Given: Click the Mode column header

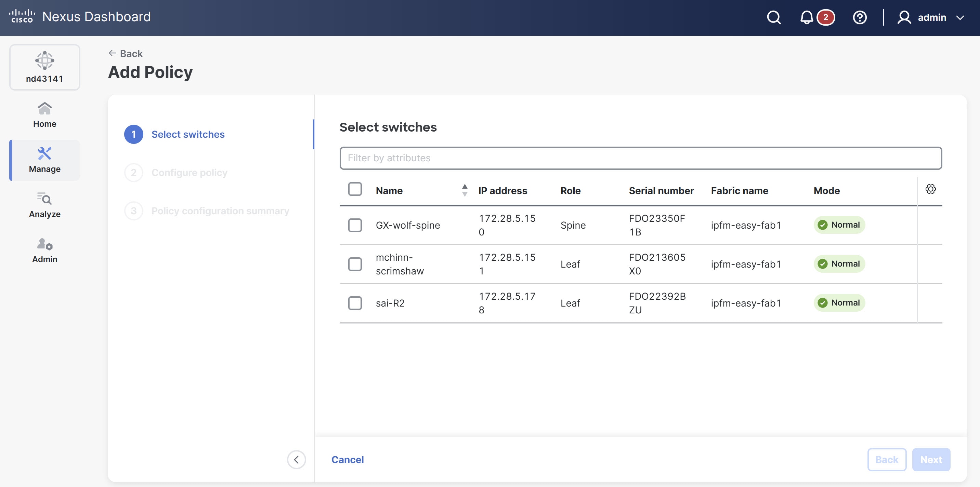Looking at the screenshot, I should (827, 191).
